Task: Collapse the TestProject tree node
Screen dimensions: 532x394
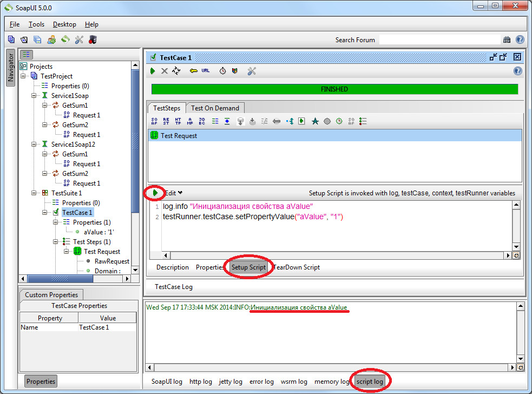Action: coord(24,76)
